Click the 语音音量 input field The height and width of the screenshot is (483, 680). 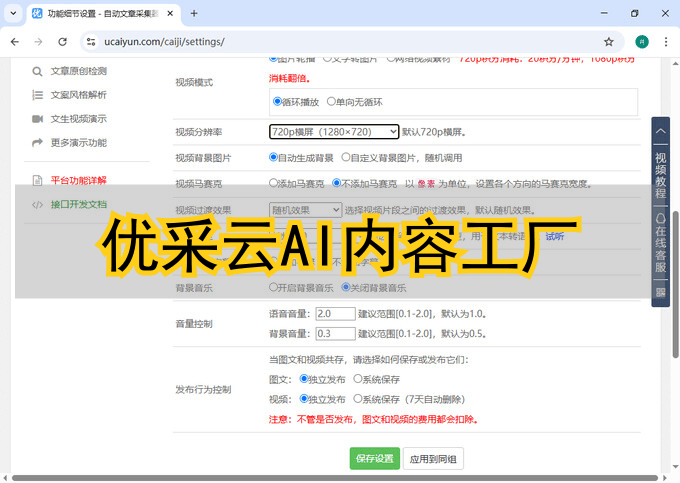pos(334,314)
